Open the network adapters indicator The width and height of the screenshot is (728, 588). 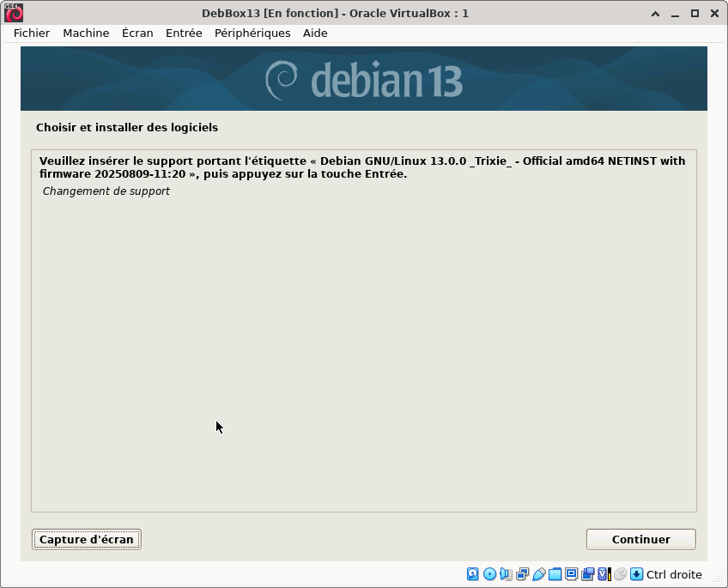522,574
